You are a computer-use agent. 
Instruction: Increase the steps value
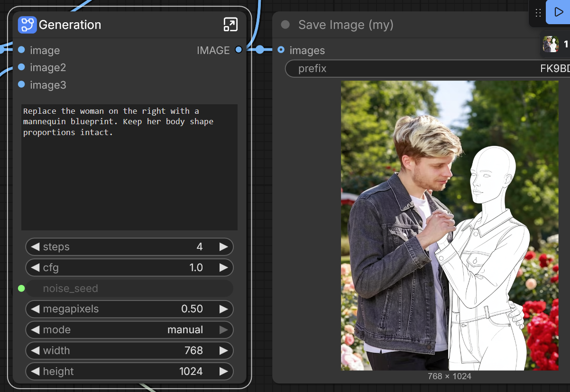click(223, 247)
